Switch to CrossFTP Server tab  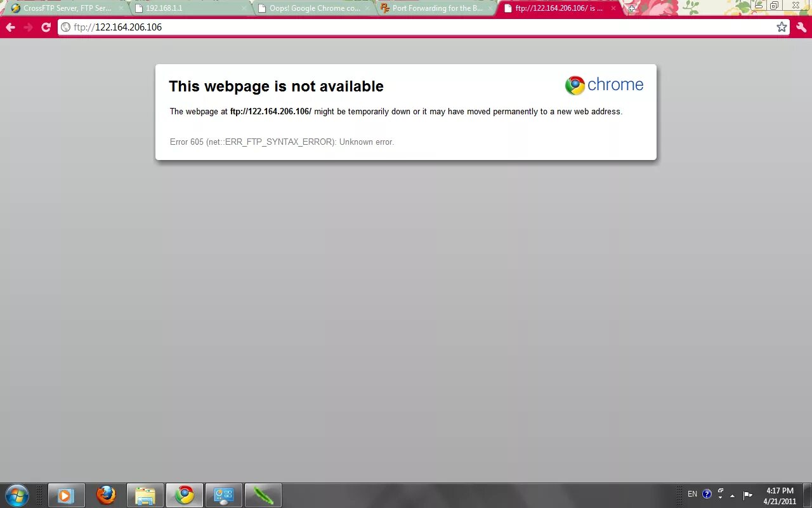65,8
